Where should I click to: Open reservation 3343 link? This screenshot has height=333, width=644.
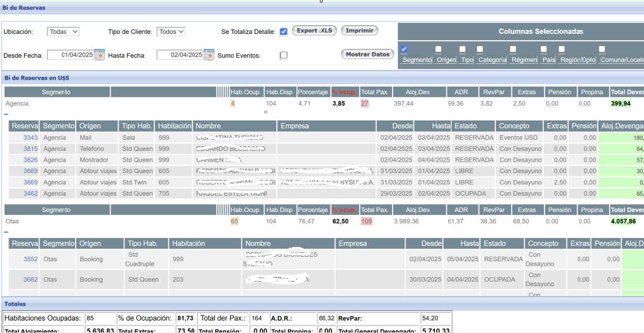click(x=31, y=137)
